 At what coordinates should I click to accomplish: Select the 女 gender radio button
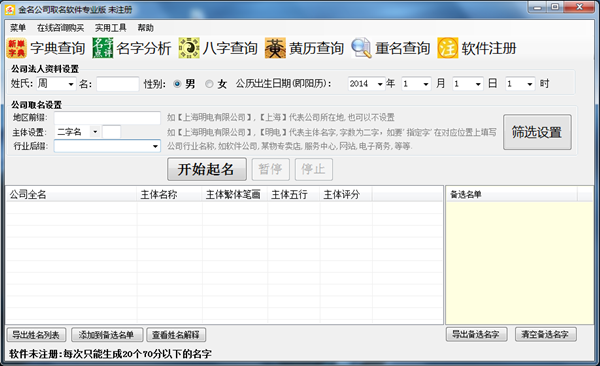point(209,83)
